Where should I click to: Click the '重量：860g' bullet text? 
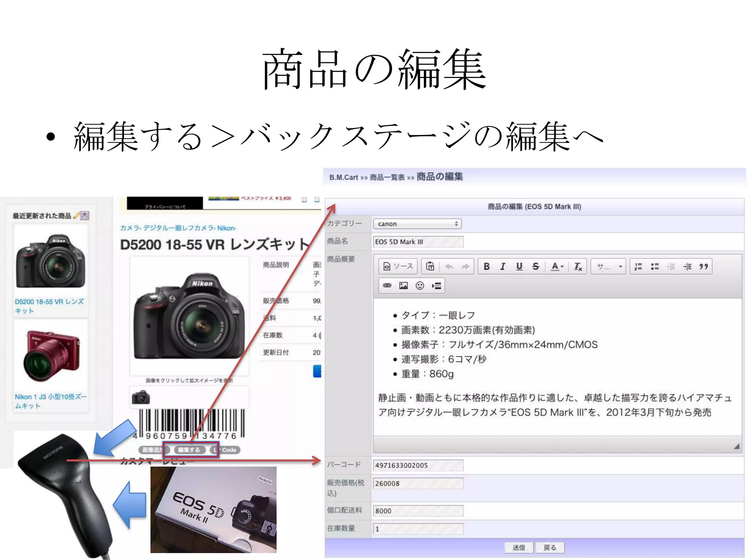click(427, 374)
